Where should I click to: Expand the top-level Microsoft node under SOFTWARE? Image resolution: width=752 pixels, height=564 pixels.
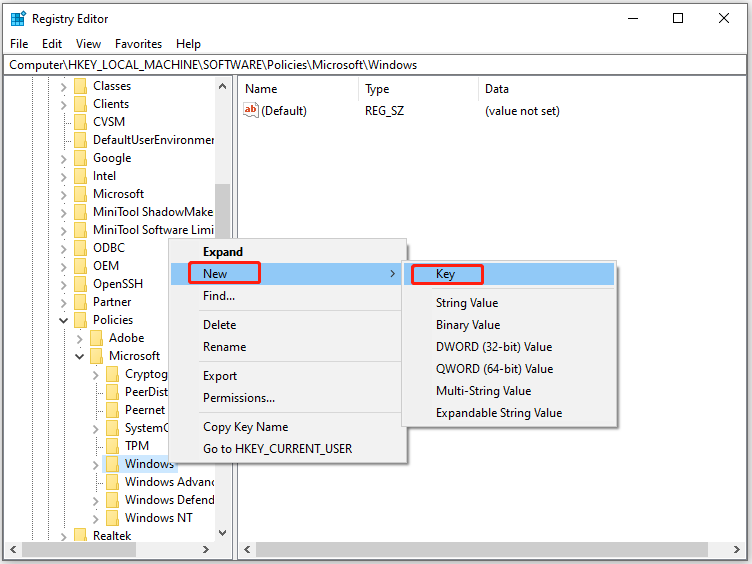coord(63,195)
